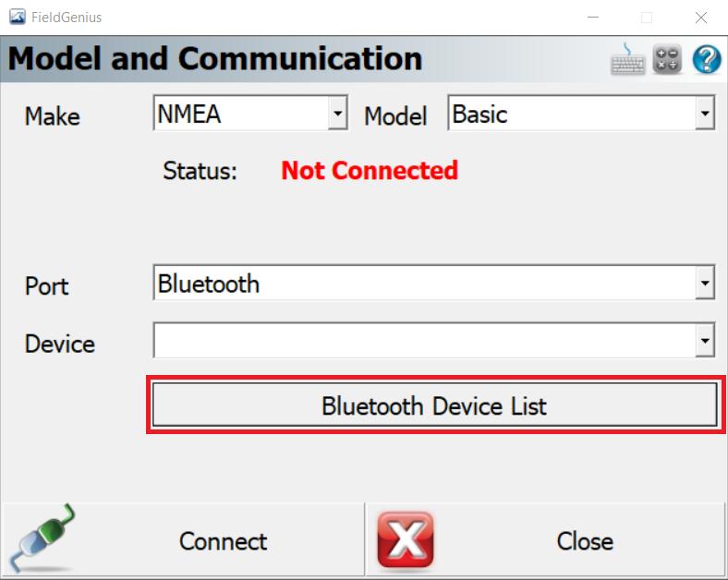Image resolution: width=728 pixels, height=580 pixels.
Task: Open help with the blue question mark
Action: click(x=707, y=59)
